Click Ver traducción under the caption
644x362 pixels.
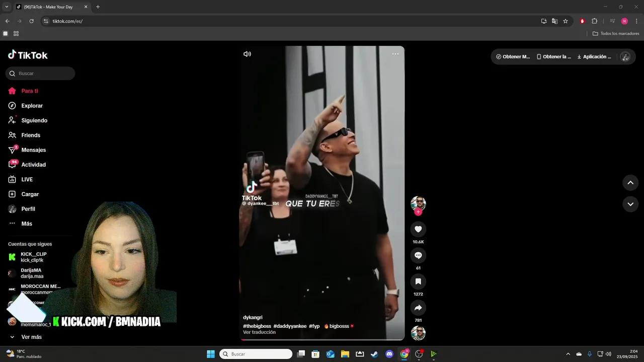[259, 332]
